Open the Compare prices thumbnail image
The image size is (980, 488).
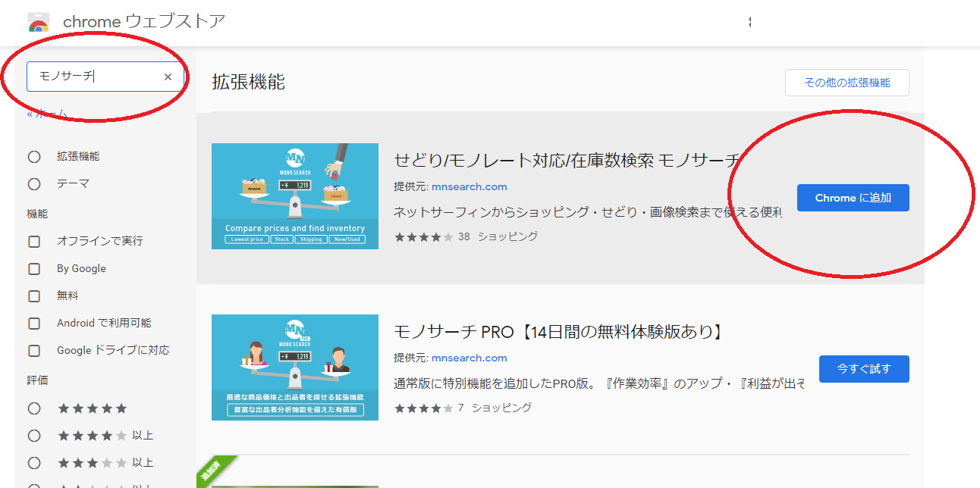295,196
